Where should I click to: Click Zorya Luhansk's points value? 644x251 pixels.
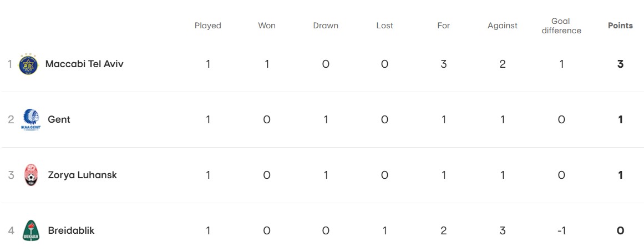(621, 175)
